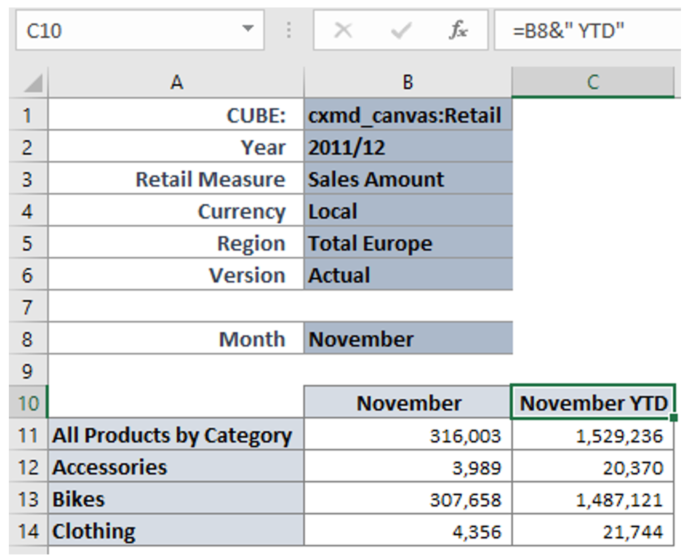Image resolution: width=685 pixels, height=559 pixels.
Task: Click the Enter checkmark formula bar icon
Action: pos(402,31)
